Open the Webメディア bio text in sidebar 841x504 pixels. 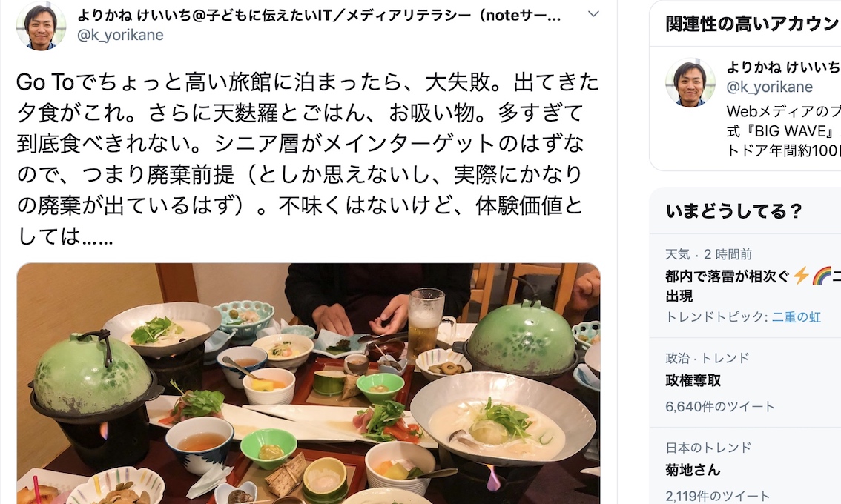click(x=783, y=131)
